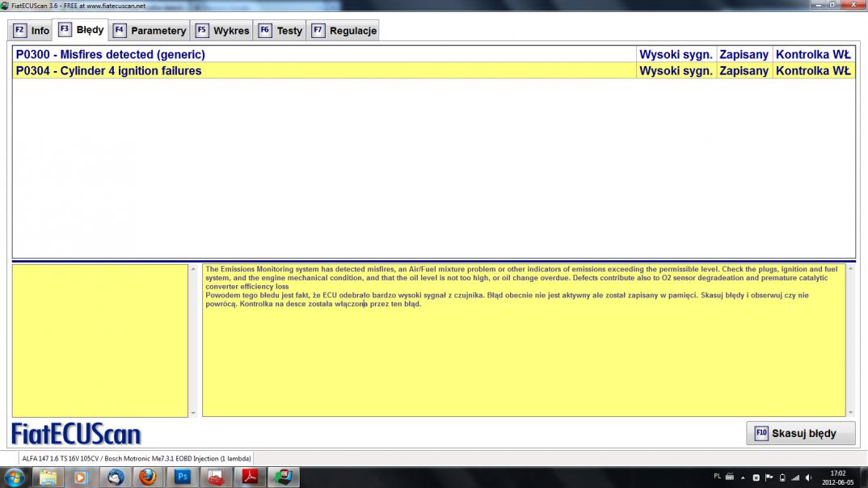Click Skasuj błędy to clear errors

tap(800, 433)
